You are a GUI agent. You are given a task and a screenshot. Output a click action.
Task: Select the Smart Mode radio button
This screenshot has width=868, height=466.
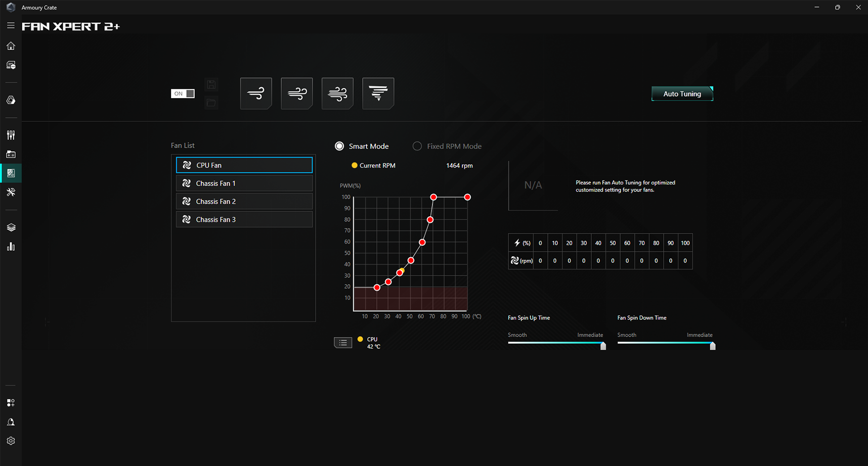(x=339, y=146)
